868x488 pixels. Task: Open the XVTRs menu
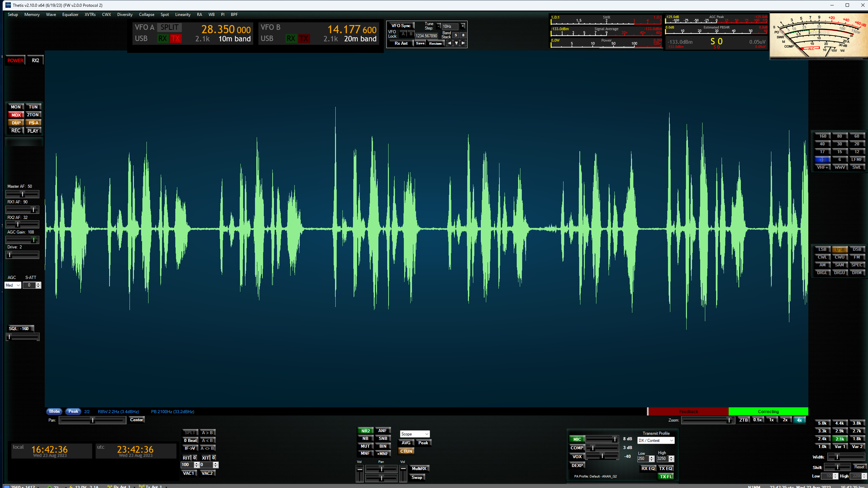tap(90, 15)
